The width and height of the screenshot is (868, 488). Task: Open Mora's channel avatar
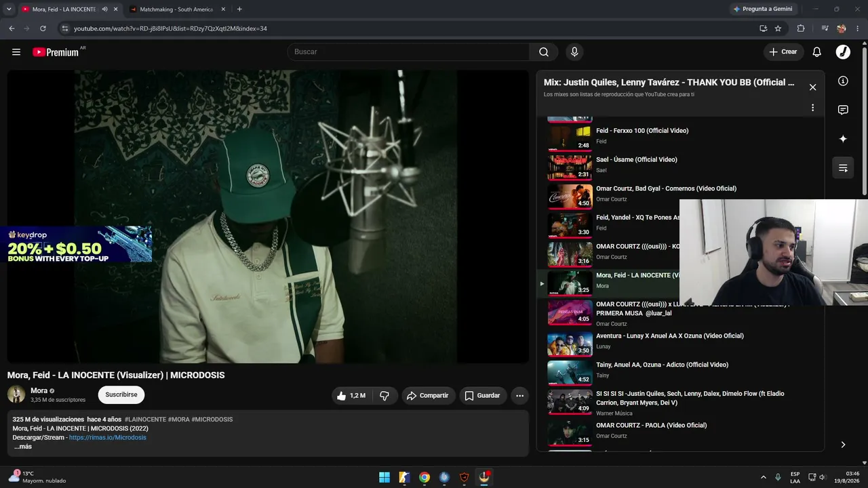click(16, 394)
